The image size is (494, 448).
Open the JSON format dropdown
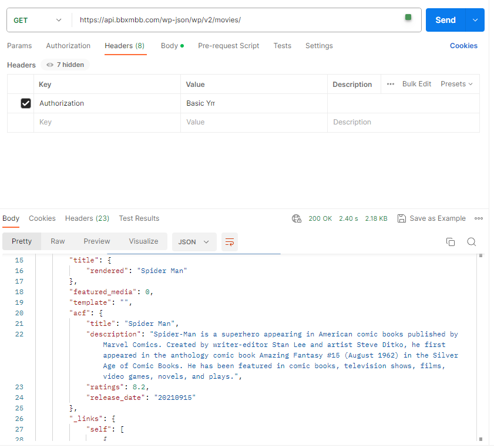pyautogui.click(x=194, y=242)
